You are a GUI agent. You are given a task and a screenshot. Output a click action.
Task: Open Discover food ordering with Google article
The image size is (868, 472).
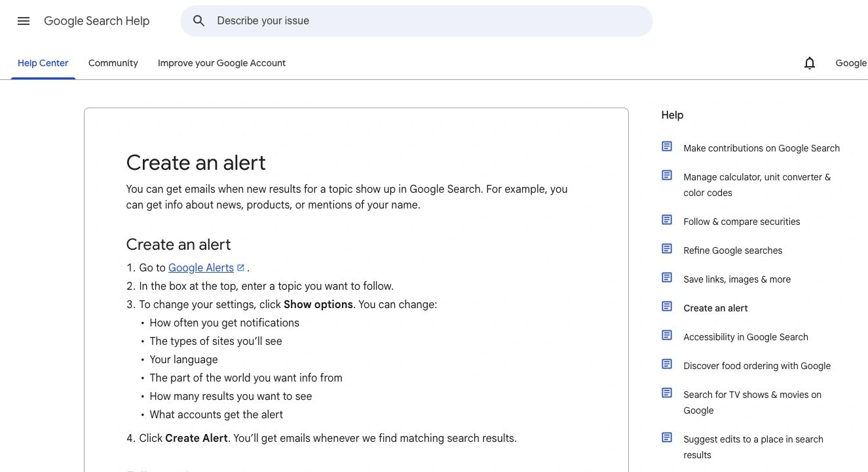tap(757, 366)
